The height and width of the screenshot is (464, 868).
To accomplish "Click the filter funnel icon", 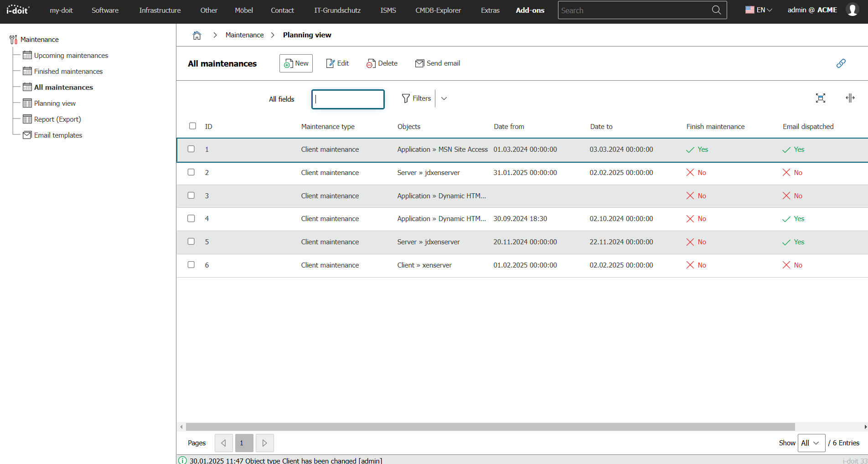I will click(x=406, y=98).
